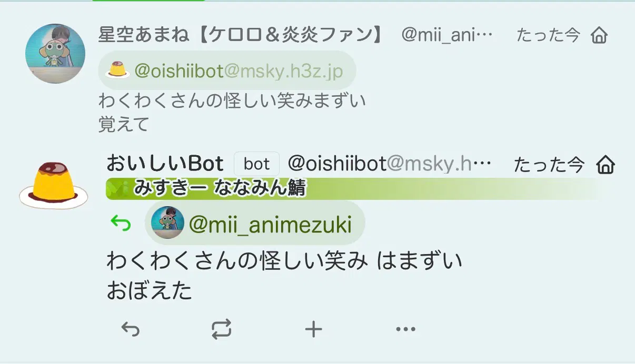
Task: Open the note text わくわくさんの怪しい笑み はまずい
Action: click(284, 261)
